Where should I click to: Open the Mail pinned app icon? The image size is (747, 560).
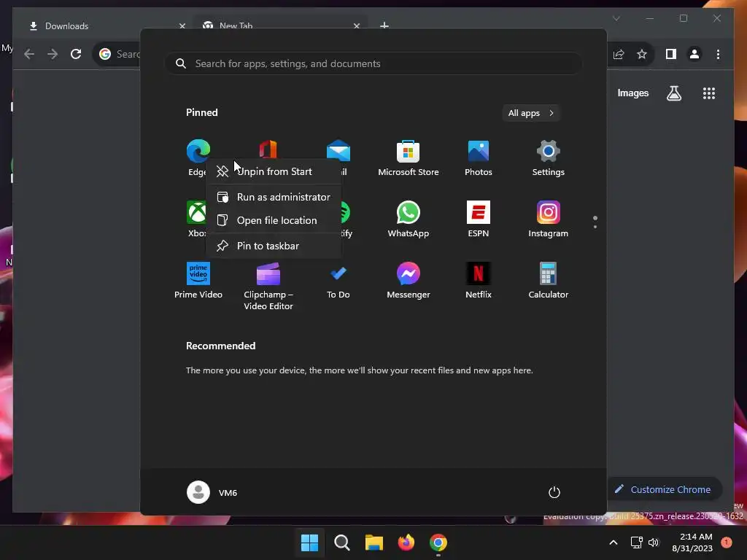pos(338,149)
